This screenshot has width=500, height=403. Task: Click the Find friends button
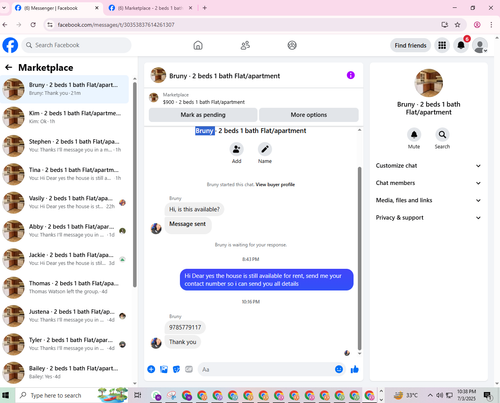tap(410, 45)
